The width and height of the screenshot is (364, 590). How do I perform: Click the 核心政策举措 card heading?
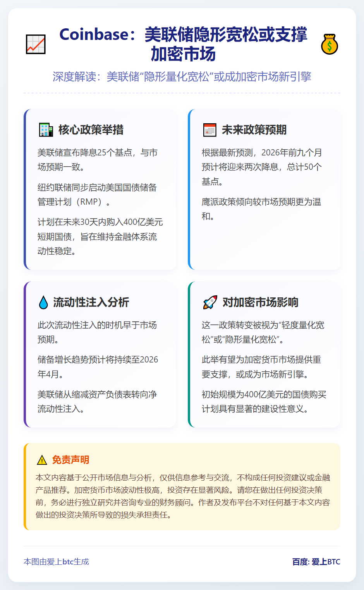91,130
